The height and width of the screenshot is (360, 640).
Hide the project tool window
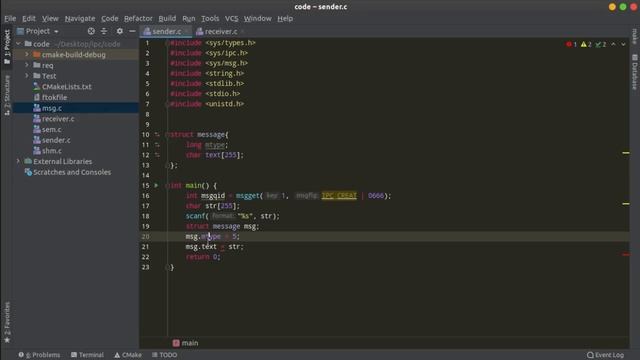click(132, 31)
